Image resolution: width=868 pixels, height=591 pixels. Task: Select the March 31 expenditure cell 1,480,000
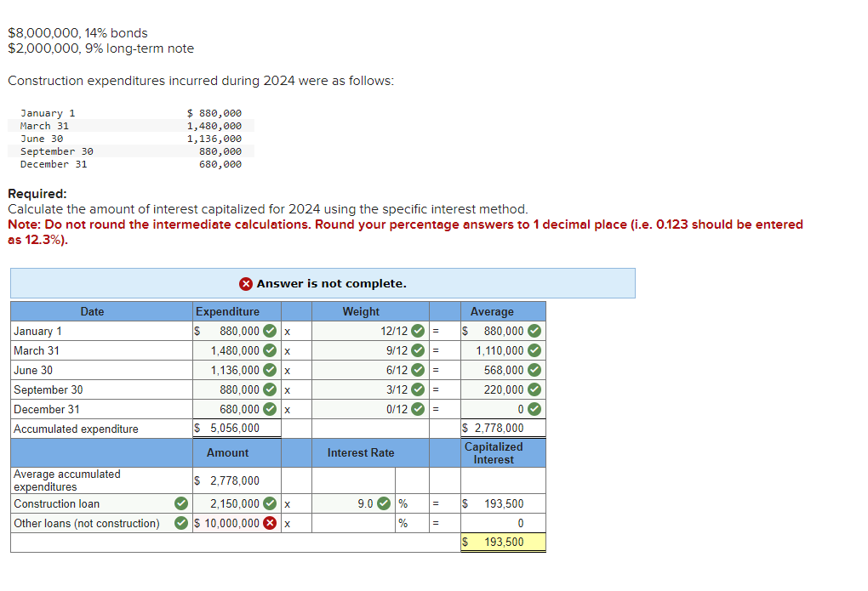(237, 350)
